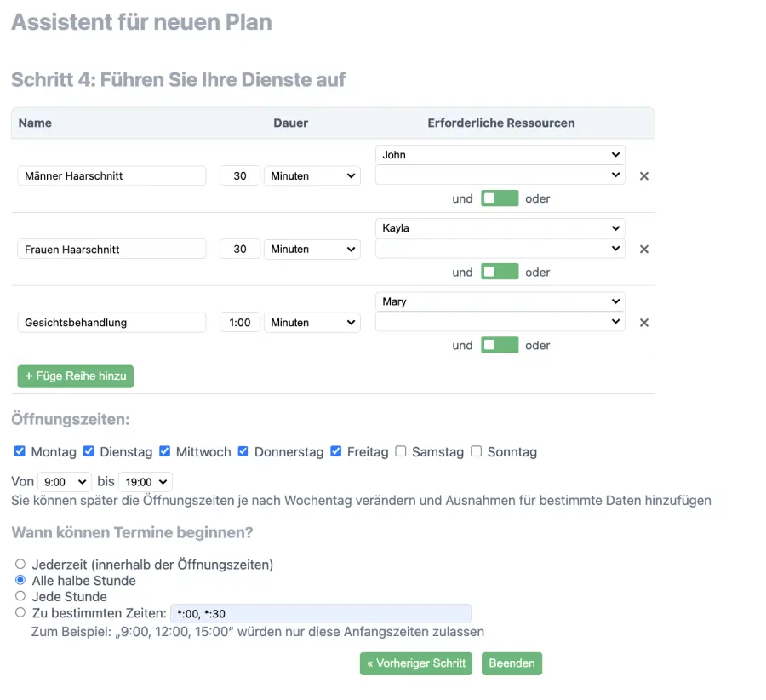Open the "bis 19:00" time dropdown
Screen dimensions: 766x700
point(145,481)
